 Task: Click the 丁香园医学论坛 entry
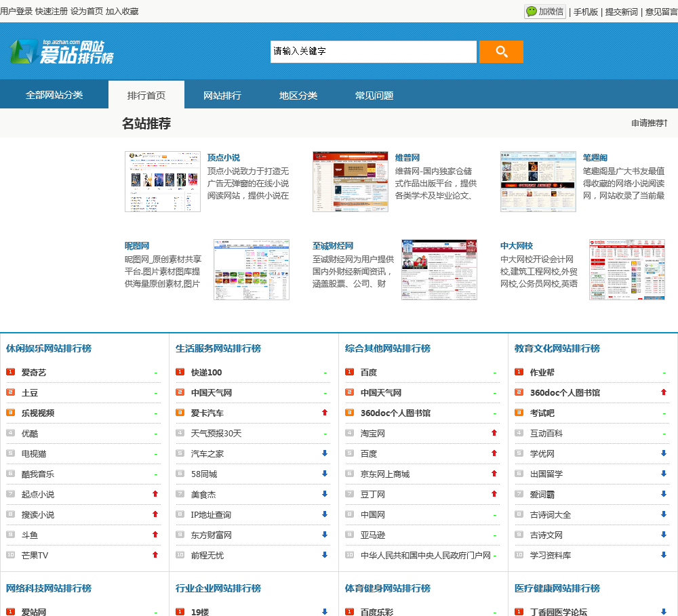pyautogui.click(x=559, y=612)
